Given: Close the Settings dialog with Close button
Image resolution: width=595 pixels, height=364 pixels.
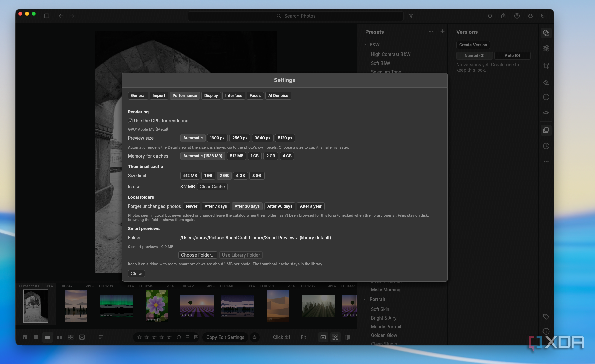Looking at the screenshot, I should point(136,274).
